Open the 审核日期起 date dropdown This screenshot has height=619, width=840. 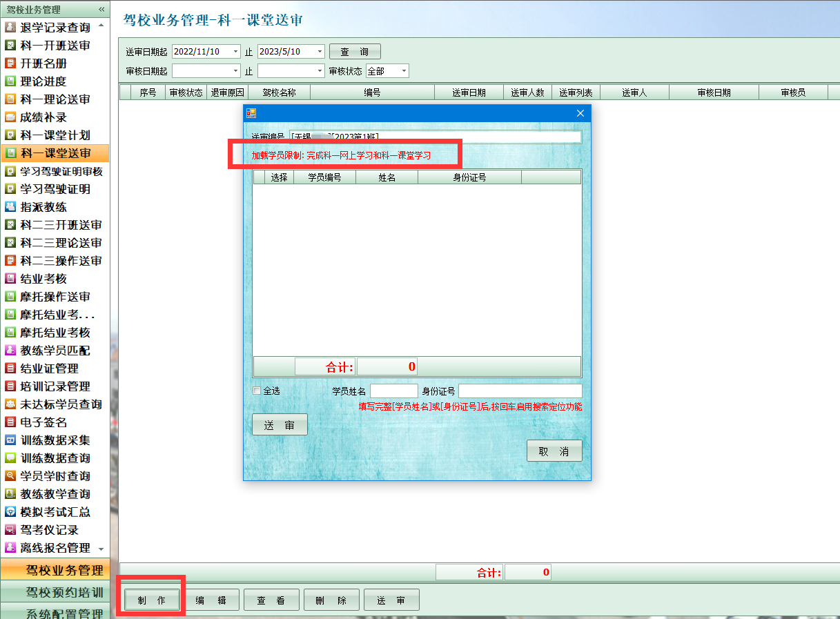coord(235,71)
